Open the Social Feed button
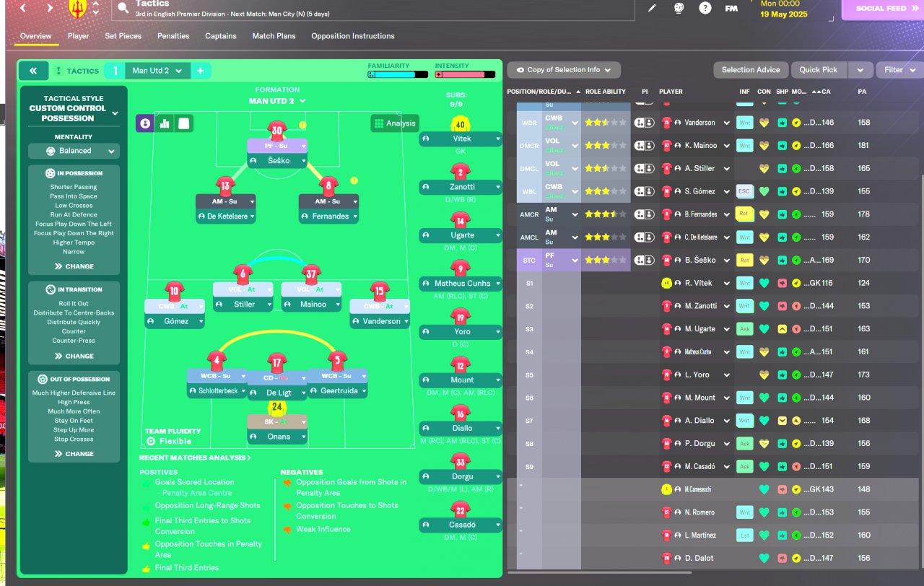 [882, 9]
